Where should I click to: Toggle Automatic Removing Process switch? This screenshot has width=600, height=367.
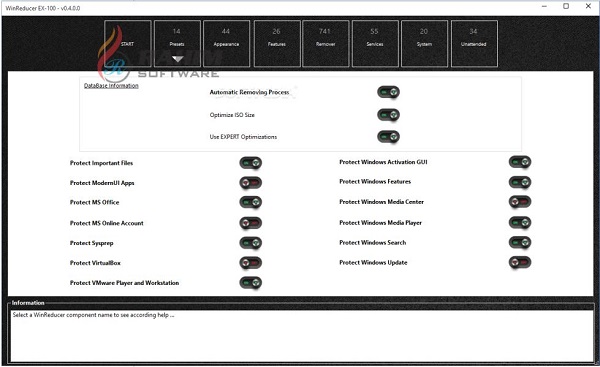(x=388, y=92)
